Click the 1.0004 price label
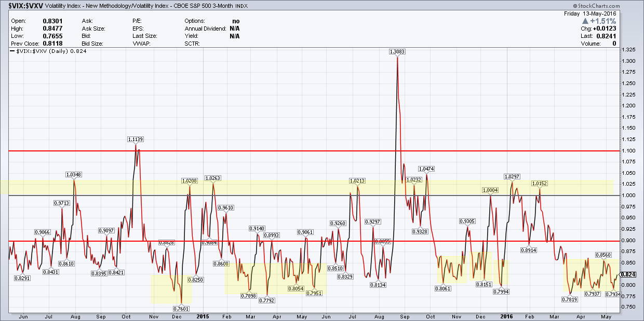This screenshot has height=321, width=644. pyautogui.click(x=490, y=190)
